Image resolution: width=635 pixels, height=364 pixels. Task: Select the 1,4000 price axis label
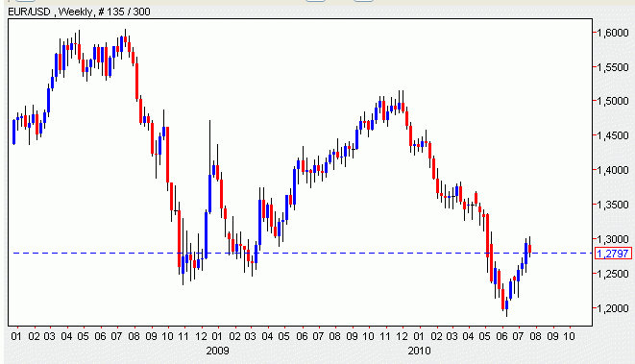pyautogui.click(x=613, y=170)
